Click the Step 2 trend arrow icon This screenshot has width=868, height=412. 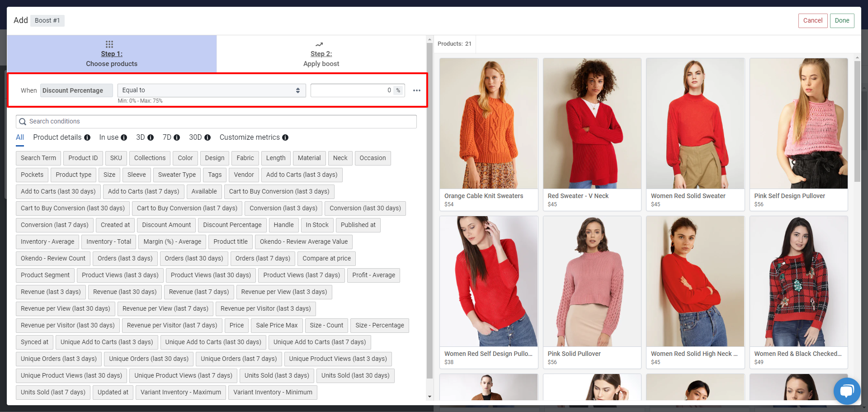pyautogui.click(x=319, y=44)
